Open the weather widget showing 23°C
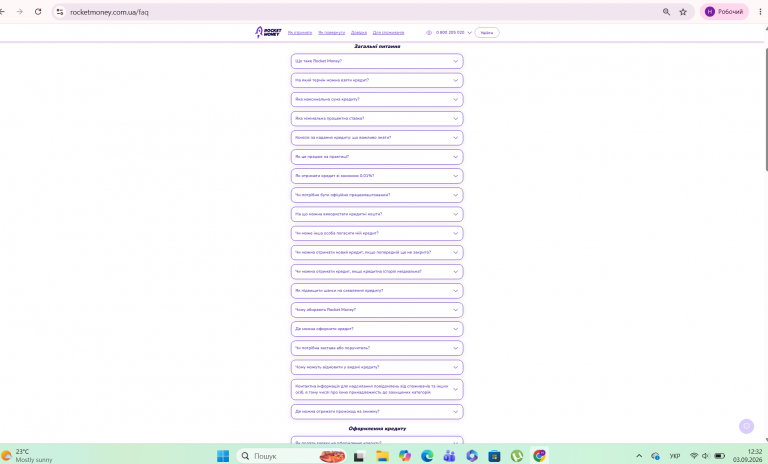This screenshot has width=768, height=464. 27,456
